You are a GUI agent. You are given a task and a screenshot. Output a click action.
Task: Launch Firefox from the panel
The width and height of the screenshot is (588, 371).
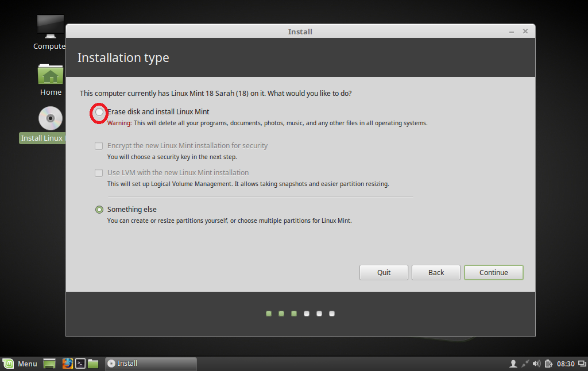tap(68, 364)
